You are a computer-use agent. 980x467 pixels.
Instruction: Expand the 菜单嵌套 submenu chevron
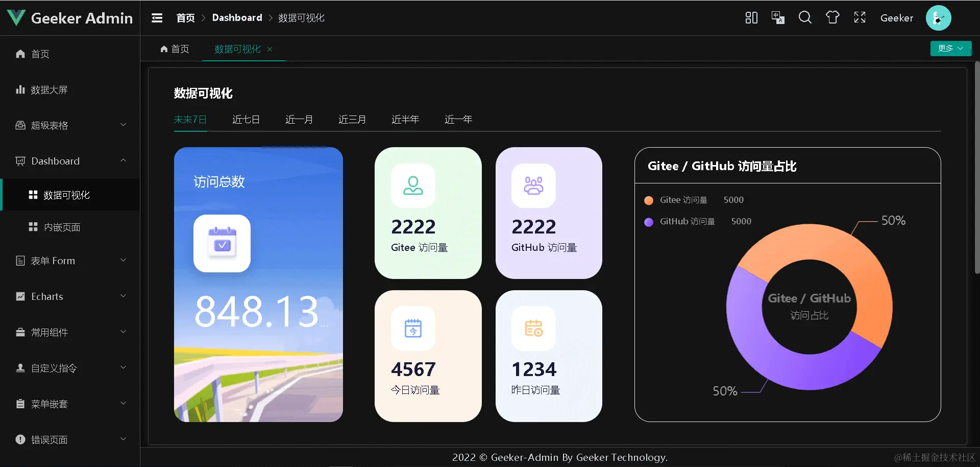point(123,403)
